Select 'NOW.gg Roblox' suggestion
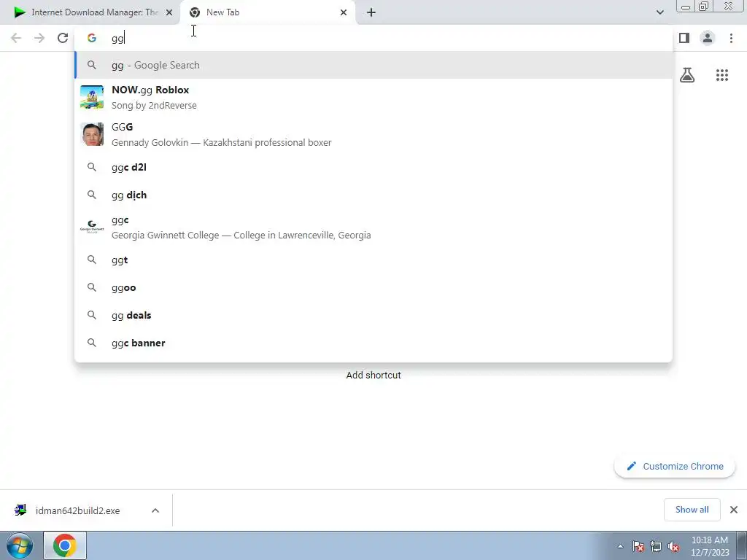747x560 pixels. [x=373, y=97]
